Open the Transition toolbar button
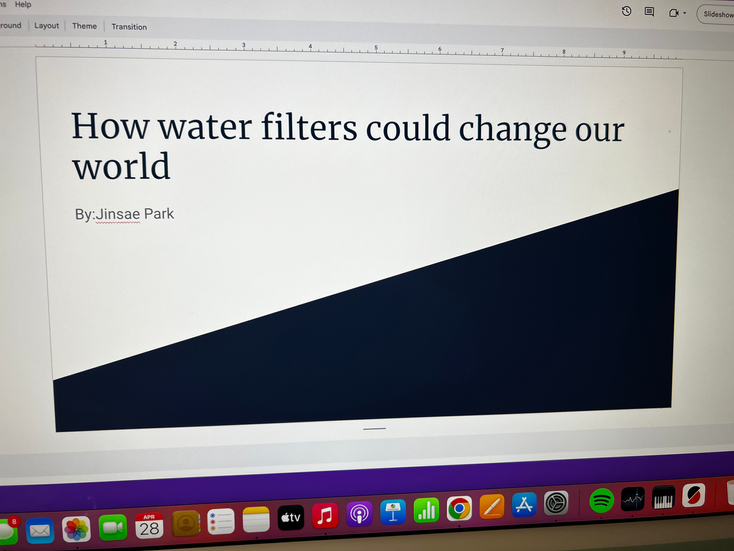 point(129,27)
